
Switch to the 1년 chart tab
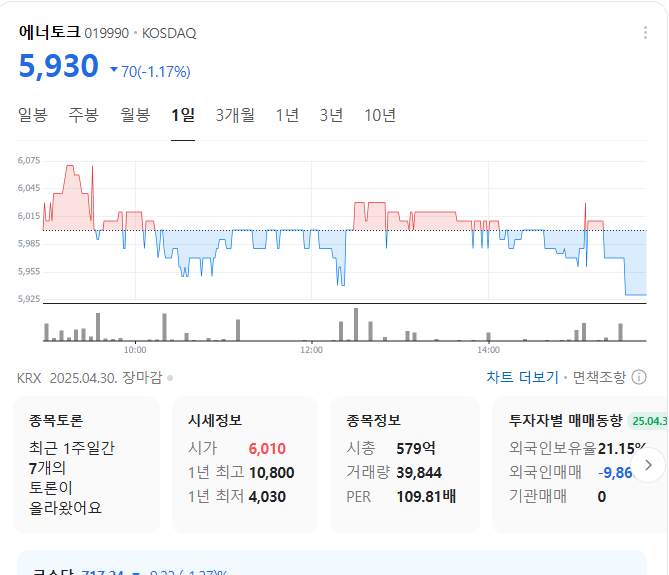point(287,115)
